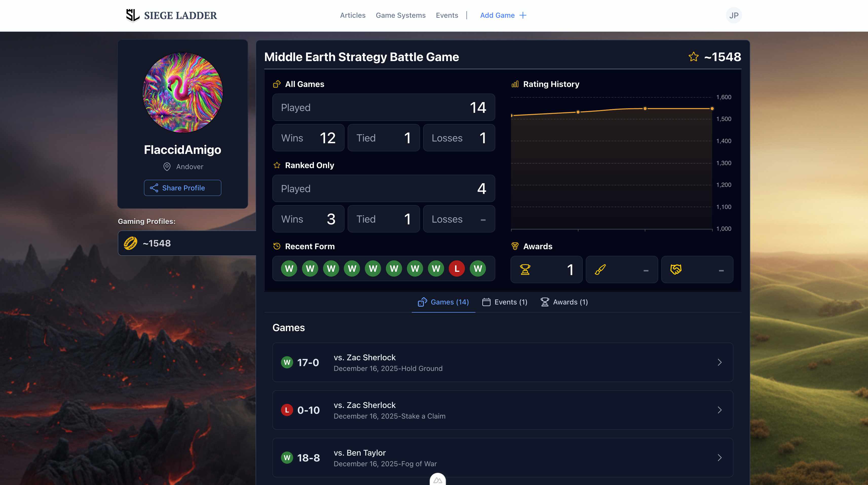Click the location pin icon near Andover
868x485 pixels.
(167, 167)
